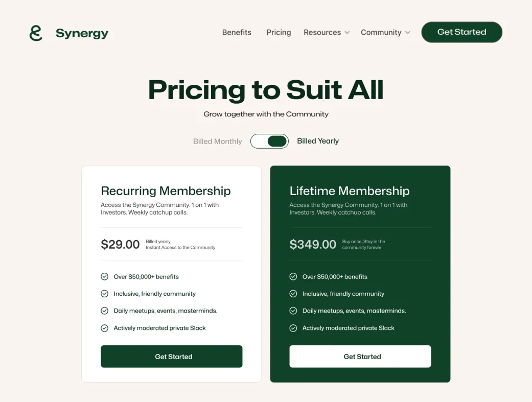Click the header Get Started button

[x=462, y=32]
